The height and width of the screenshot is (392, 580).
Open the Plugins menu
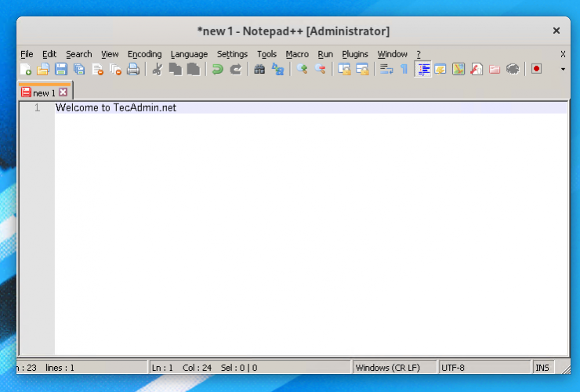click(x=355, y=54)
